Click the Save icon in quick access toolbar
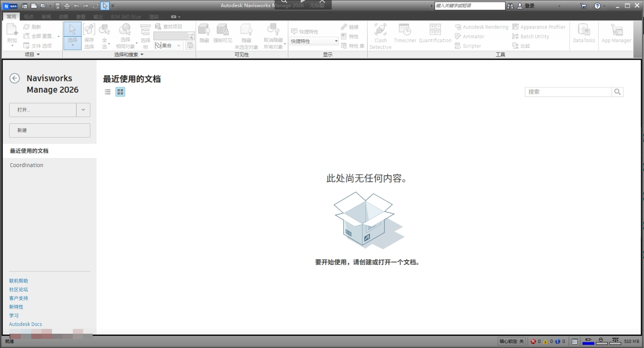The height and width of the screenshot is (348, 644). pos(58,6)
